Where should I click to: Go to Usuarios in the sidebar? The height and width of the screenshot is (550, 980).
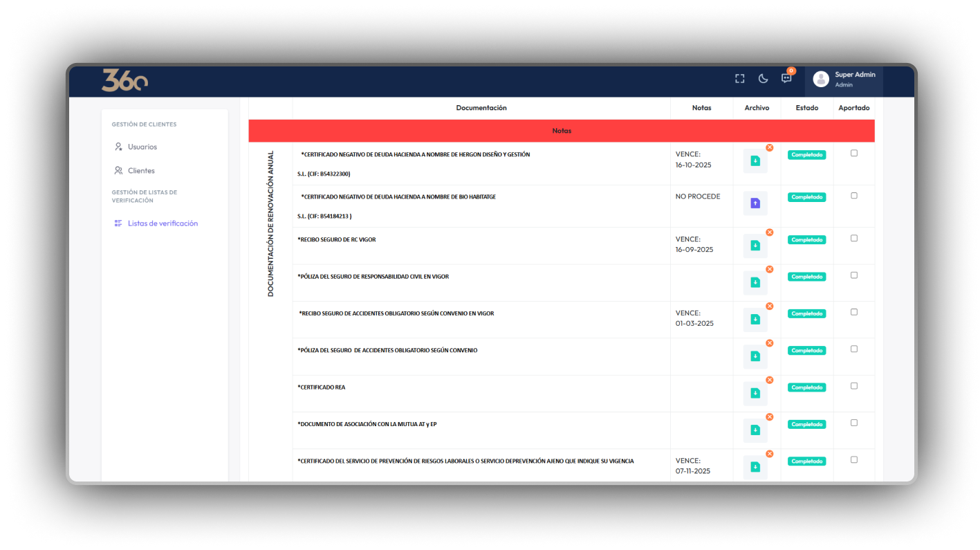pos(142,147)
